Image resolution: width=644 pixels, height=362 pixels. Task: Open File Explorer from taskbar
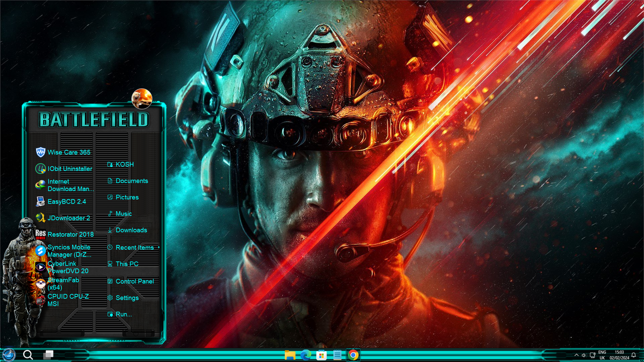pyautogui.click(x=290, y=355)
